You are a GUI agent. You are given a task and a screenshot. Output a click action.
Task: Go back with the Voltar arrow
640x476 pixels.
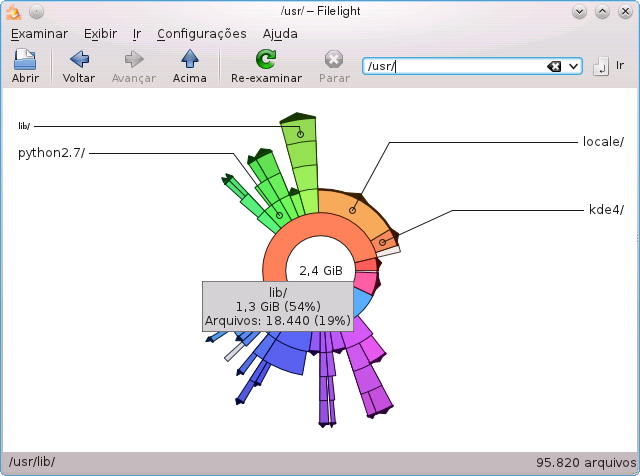79,66
